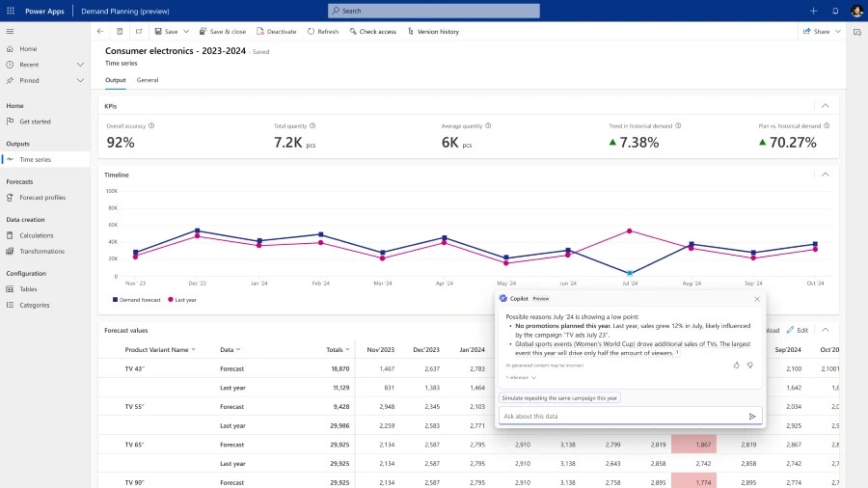Click Deactivate in the toolbar

tap(276, 32)
